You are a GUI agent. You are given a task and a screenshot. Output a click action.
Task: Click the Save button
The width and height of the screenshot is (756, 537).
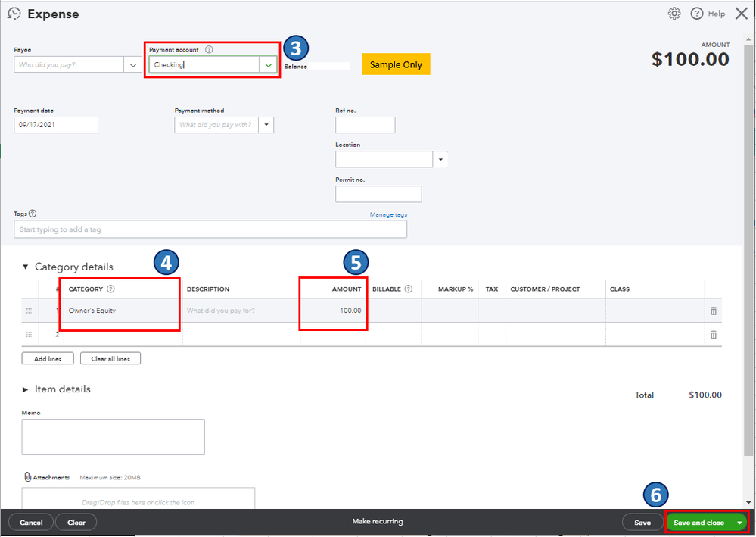642,523
